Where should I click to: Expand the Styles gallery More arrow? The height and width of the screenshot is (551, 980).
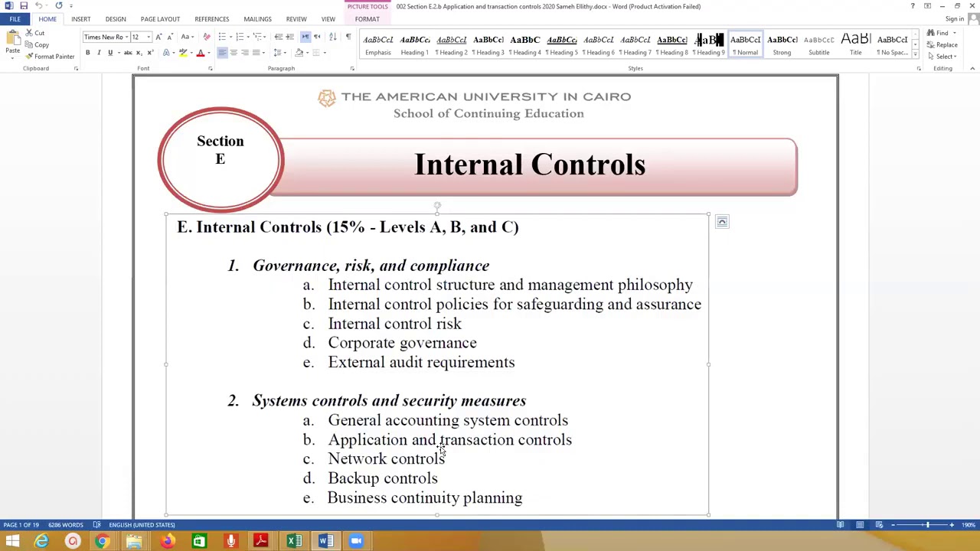915,55
